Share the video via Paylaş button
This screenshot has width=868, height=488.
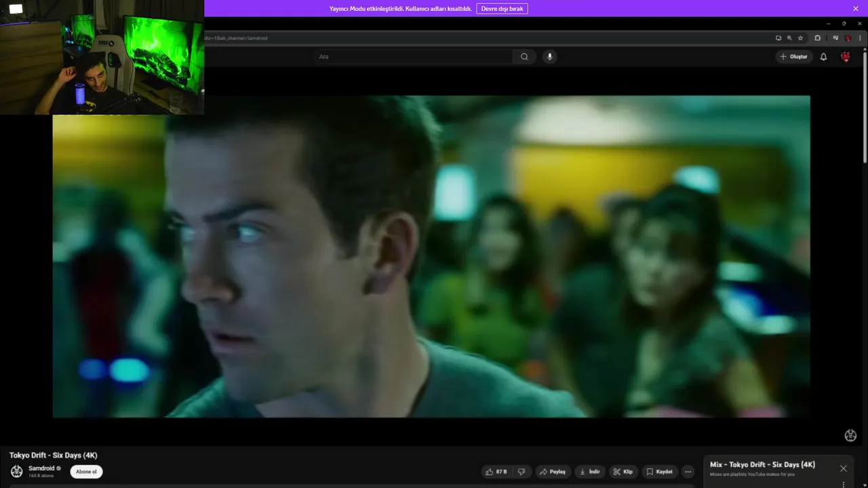[553, 472]
